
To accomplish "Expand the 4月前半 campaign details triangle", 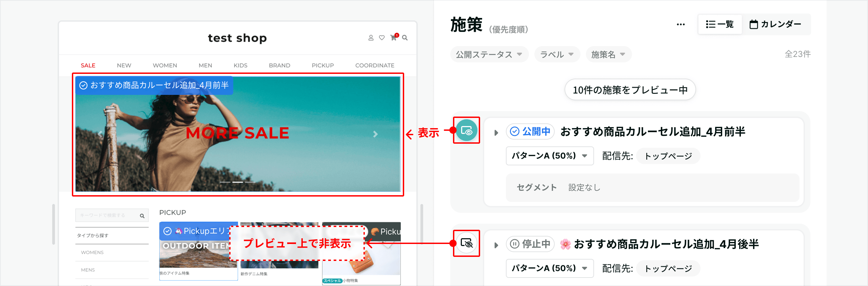I will (x=496, y=132).
